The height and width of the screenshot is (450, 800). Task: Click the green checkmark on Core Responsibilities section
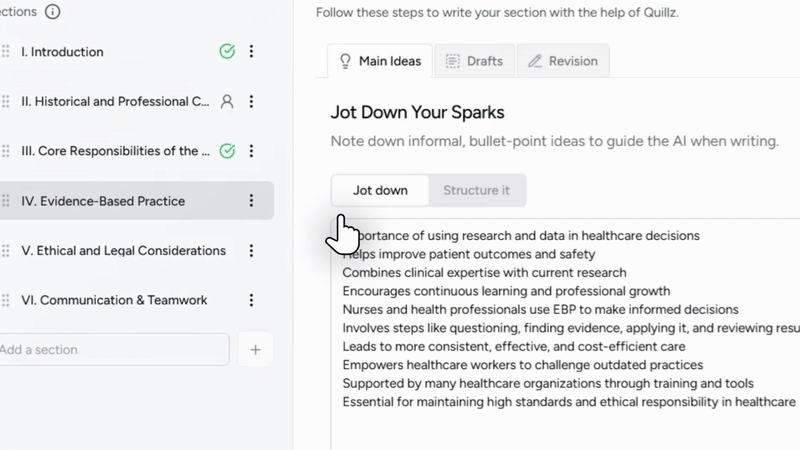[x=227, y=151]
